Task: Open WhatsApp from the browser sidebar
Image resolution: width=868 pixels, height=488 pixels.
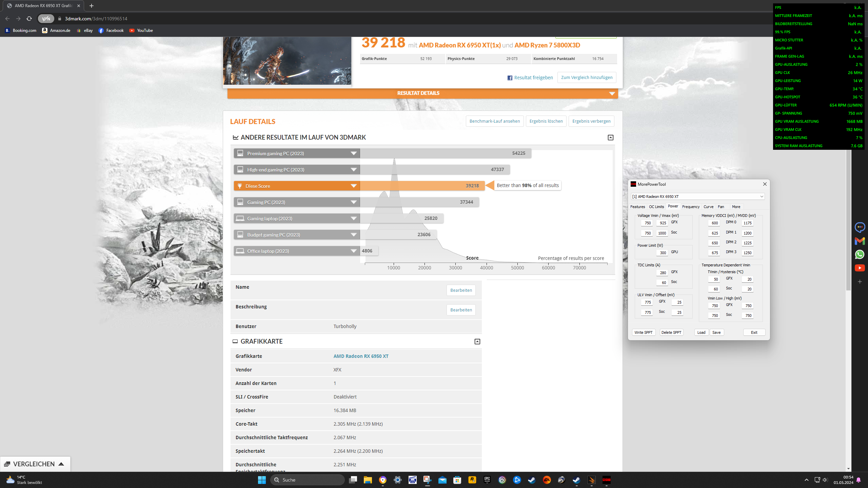Action: tap(860, 255)
